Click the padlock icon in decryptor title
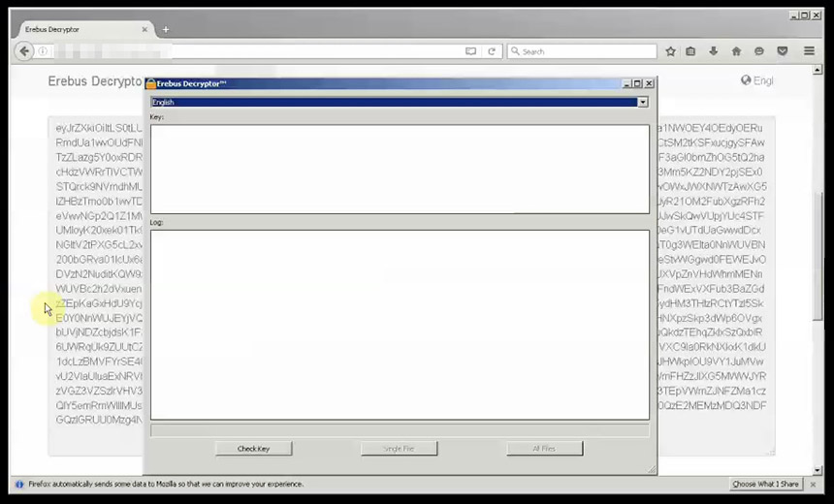The height and width of the screenshot is (504, 834). [x=151, y=83]
